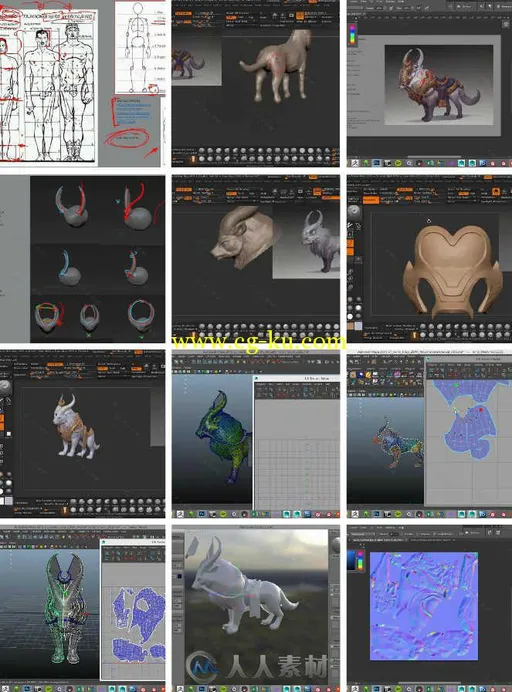Open the Maya green wireframe creature thumbnail
This screenshot has height=692, width=512.
click(256, 434)
